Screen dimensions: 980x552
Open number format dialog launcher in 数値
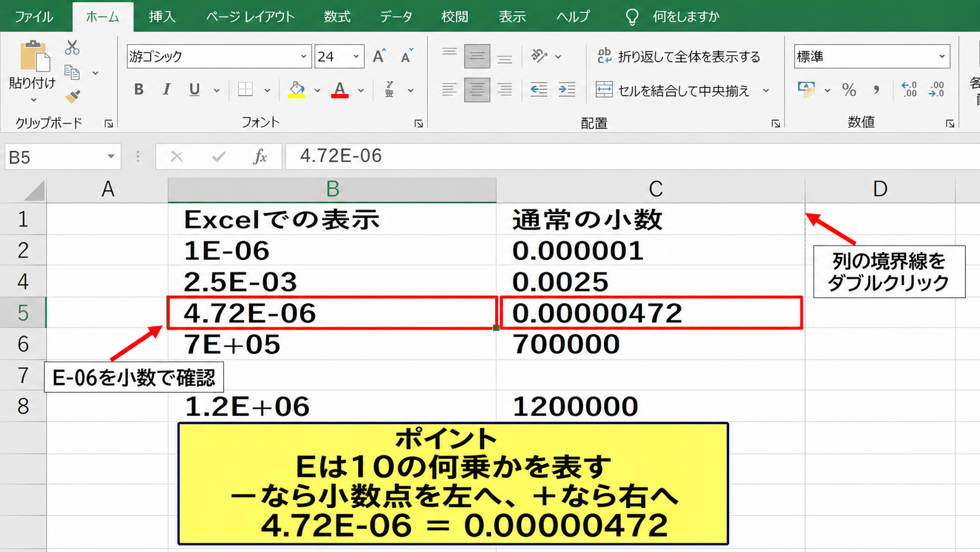tap(950, 123)
